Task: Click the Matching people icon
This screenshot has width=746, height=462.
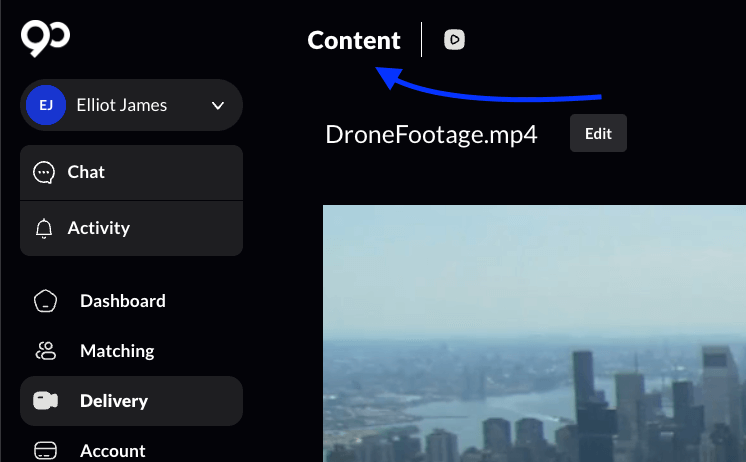Action: 45,351
